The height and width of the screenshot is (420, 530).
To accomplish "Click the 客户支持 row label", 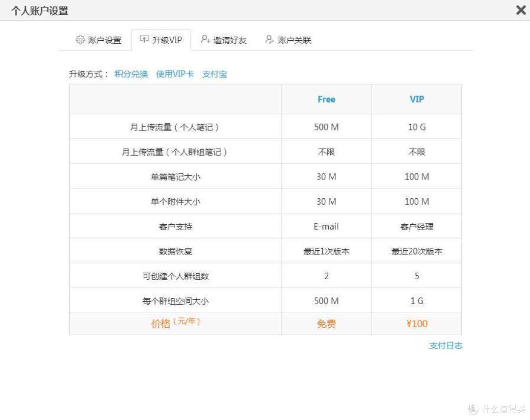I will coord(175,226).
